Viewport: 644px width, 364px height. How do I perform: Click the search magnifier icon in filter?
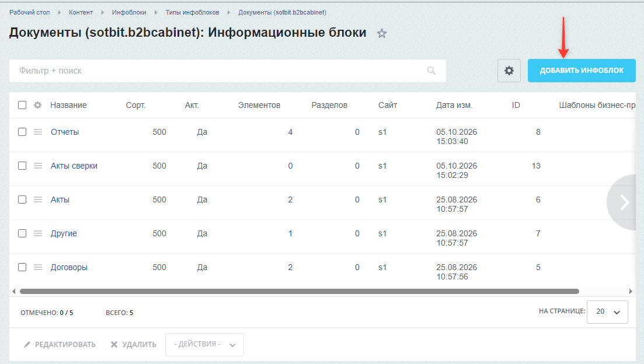[431, 71]
